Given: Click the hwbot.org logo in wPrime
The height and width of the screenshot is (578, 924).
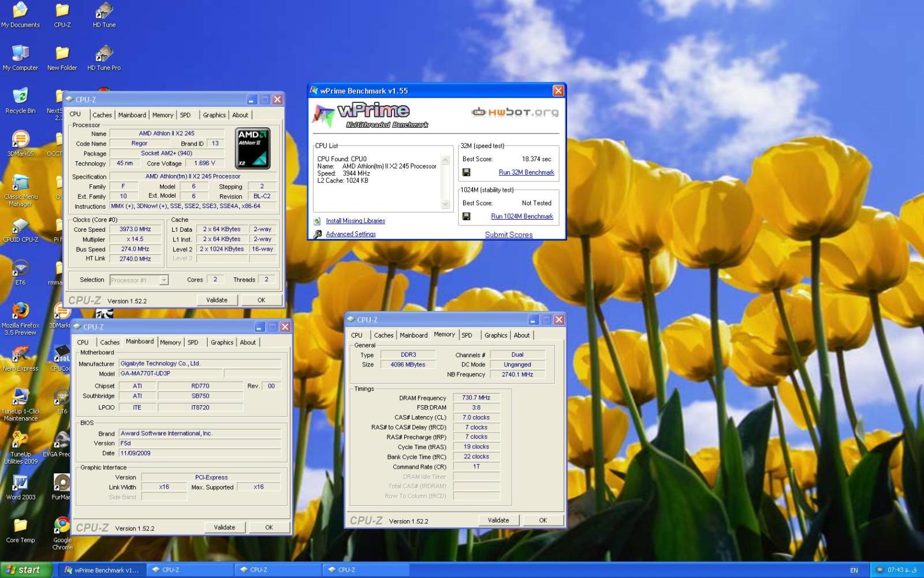Looking at the screenshot, I should pos(515,112).
